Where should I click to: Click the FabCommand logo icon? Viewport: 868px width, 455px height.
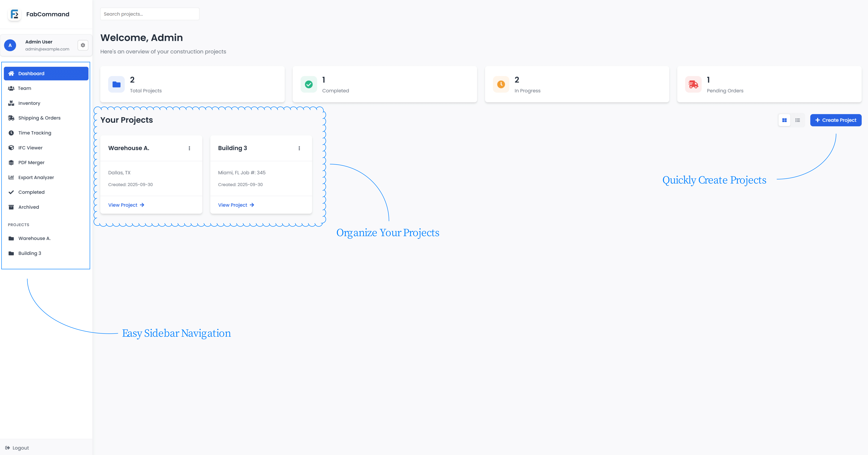[15, 14]
